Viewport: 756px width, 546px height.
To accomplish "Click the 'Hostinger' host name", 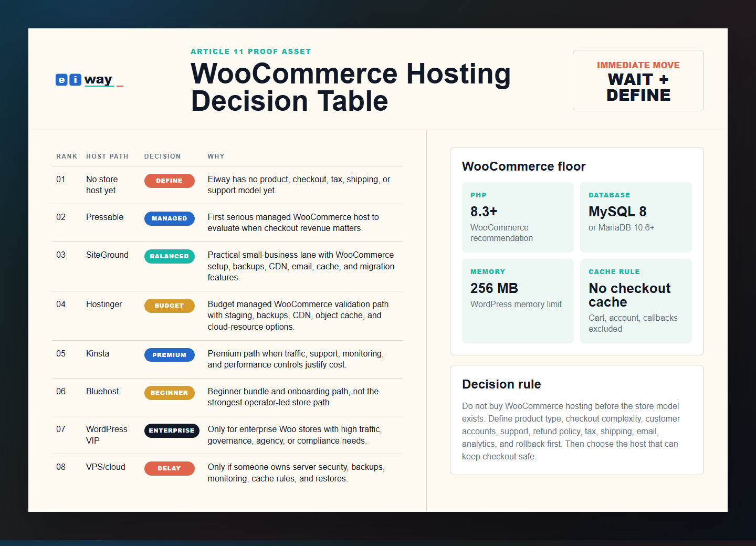I will (x=104, y=304).
